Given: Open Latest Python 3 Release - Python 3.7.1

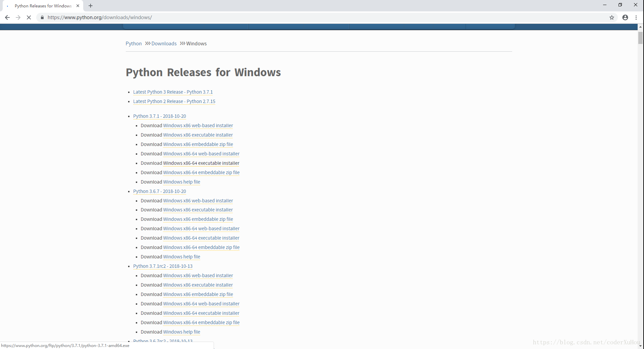Looking at the screenshot, I should 173,92.
